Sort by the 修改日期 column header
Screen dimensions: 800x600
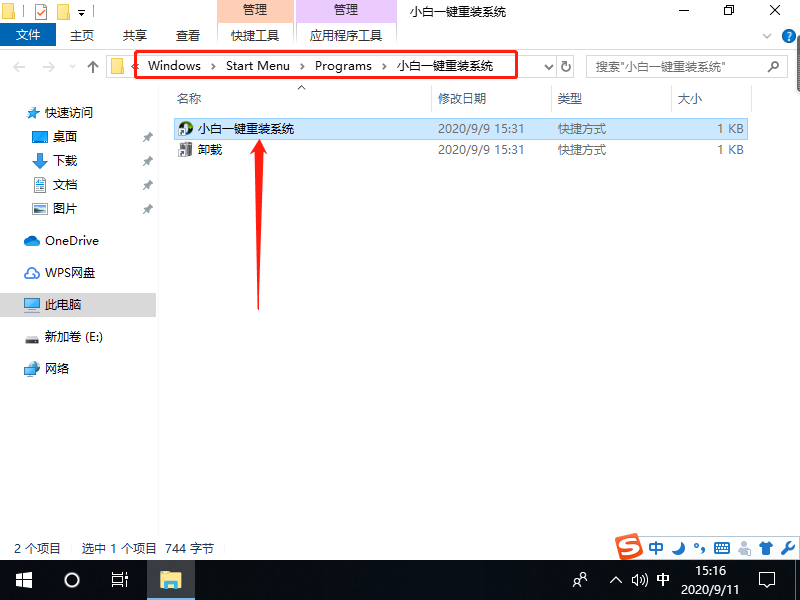462,98
